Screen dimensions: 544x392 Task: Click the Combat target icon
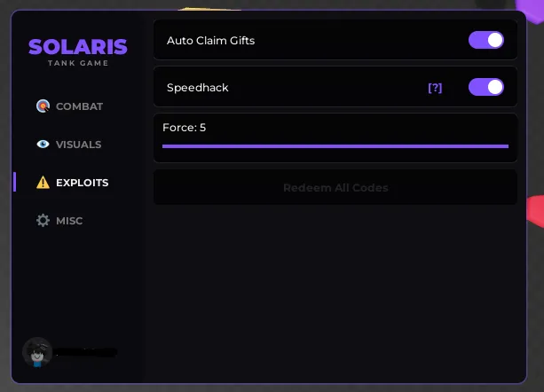[x=43, y=106]
